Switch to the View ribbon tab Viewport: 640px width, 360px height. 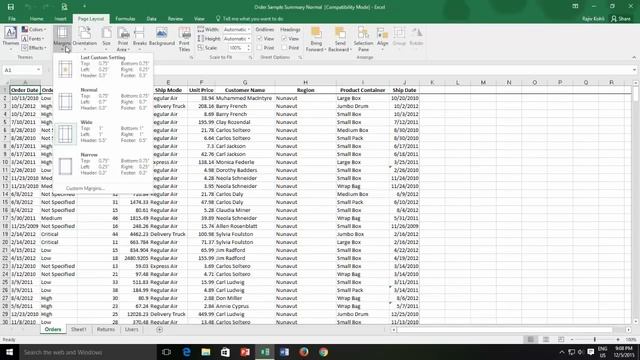click(x=199, y=19)
